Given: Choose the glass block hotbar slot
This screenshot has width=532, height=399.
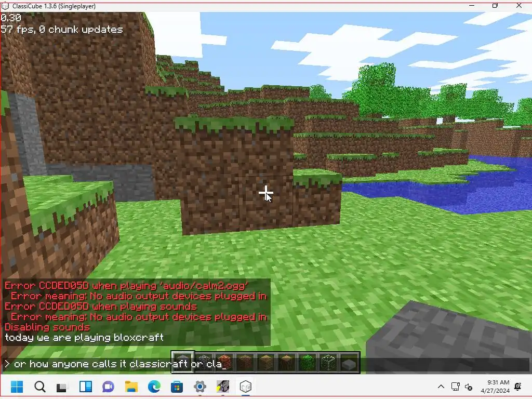Looking at the screenshot, I should [328, 362].
